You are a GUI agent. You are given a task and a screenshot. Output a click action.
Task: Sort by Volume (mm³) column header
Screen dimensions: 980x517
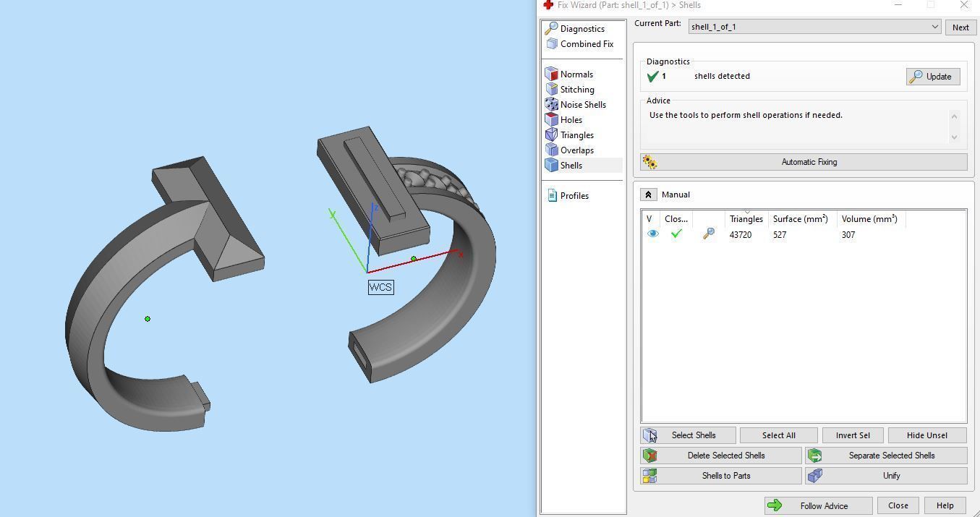pos(872,219)
